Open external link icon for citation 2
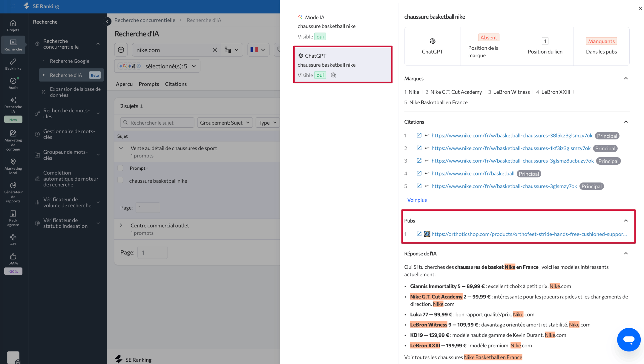 (419, 148)
